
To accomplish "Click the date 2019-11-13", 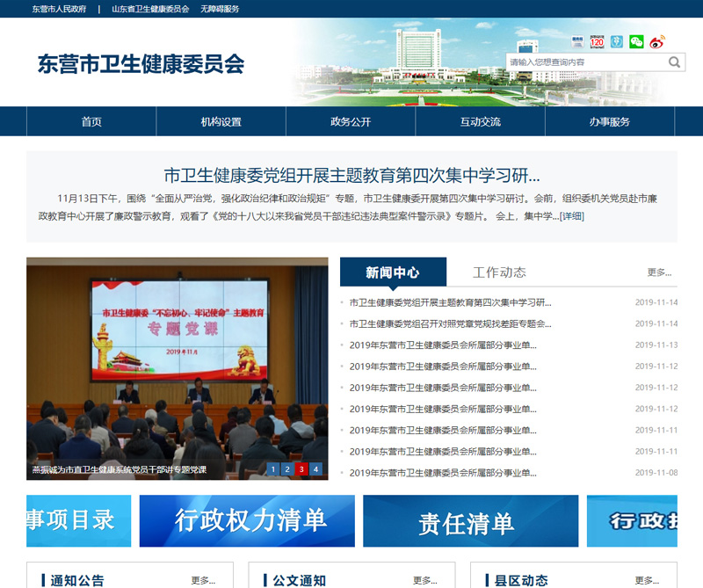I will coord(656,345).
